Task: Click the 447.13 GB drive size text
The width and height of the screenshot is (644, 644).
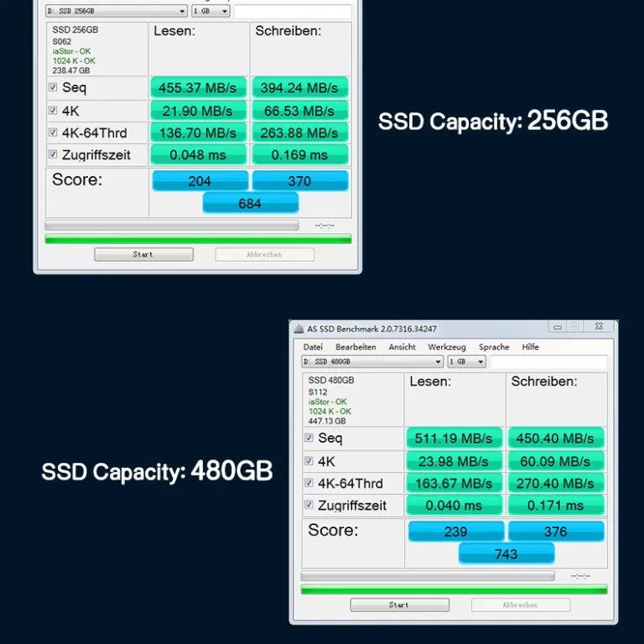Action: click(327, 421)
